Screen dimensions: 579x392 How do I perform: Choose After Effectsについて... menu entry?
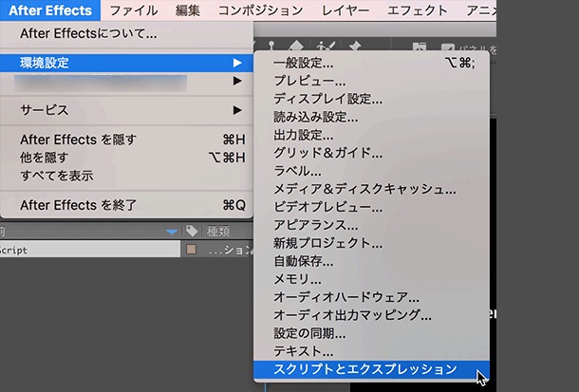click(126, 33)
